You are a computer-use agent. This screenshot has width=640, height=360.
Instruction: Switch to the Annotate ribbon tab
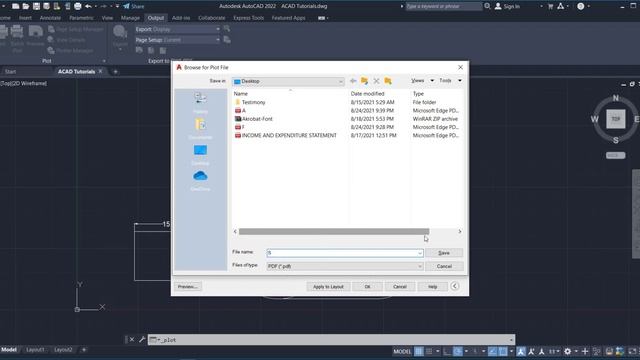click(x=50, y=18)
